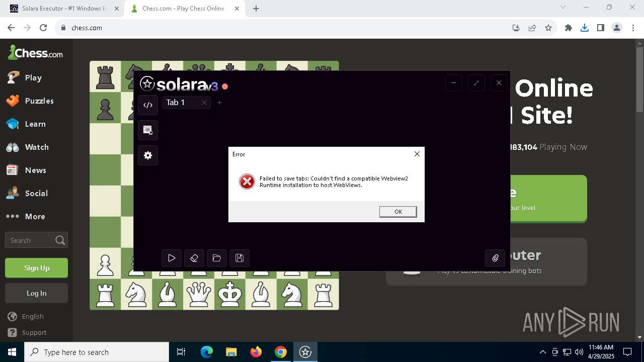Close Tab 1 in Solara
644x362 pixels.
click(204, 103)
